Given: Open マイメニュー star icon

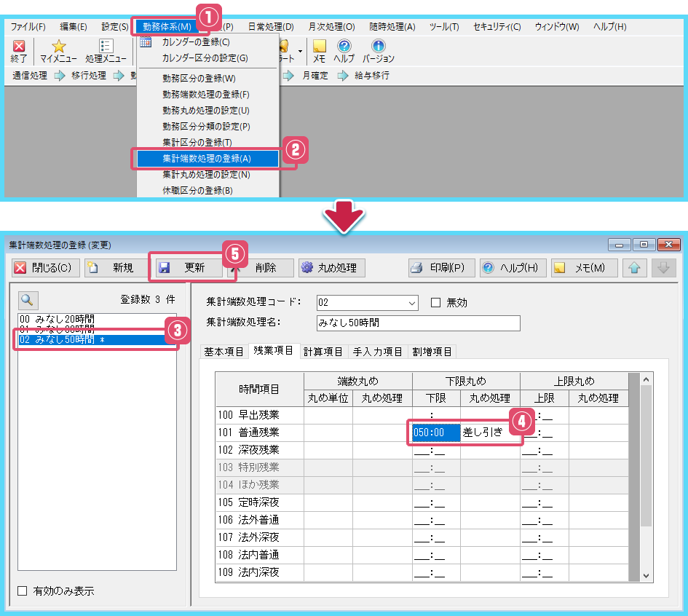Looking at the screenshot, I should coord(58,47).
